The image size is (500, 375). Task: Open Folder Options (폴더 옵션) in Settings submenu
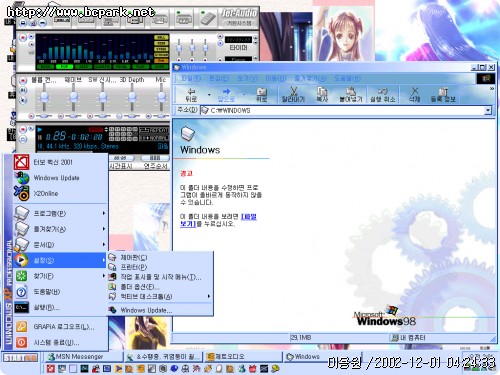point(160,287)
